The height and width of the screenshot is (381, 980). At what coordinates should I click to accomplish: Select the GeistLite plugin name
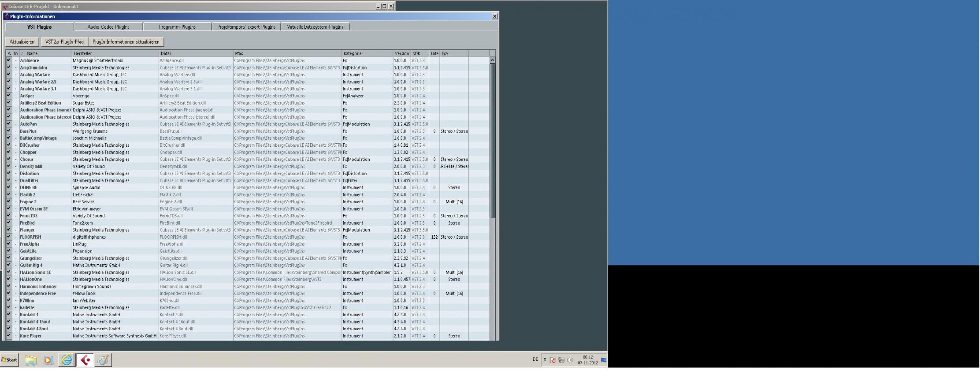[x=28, y=251]
